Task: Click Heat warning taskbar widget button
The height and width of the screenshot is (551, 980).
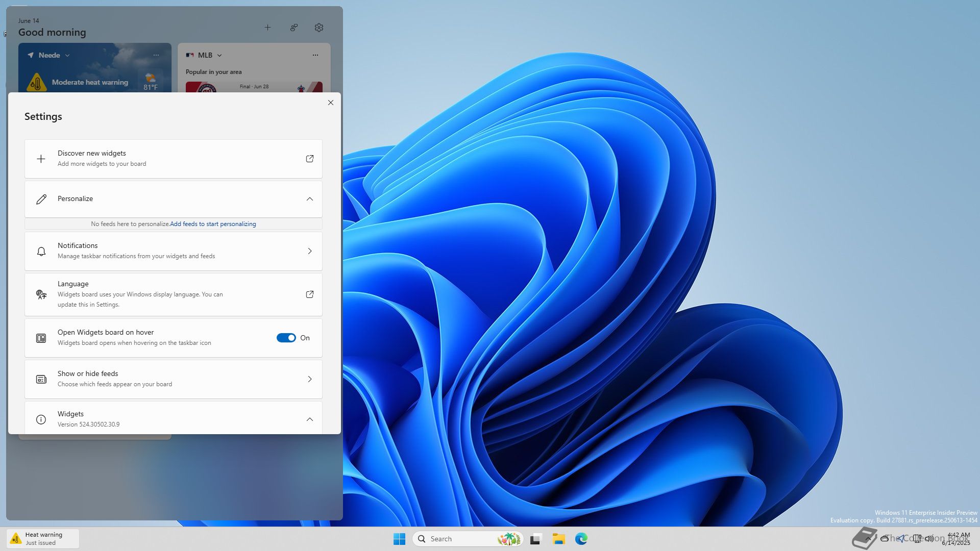Action: 43,539
